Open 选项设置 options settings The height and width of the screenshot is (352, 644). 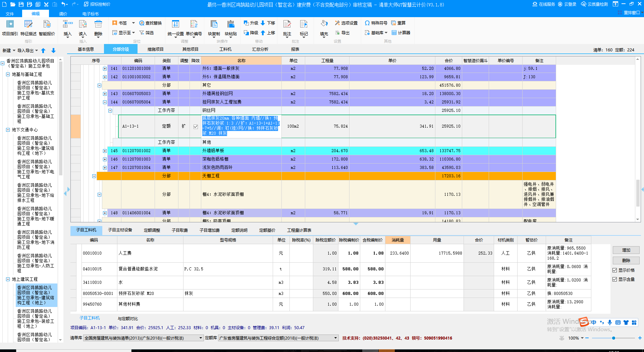pyautogui.click(x=346, y=23)
